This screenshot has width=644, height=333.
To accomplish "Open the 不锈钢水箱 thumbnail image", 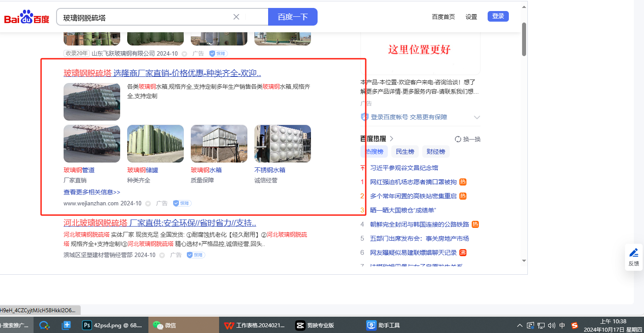I will pos(283,144).
